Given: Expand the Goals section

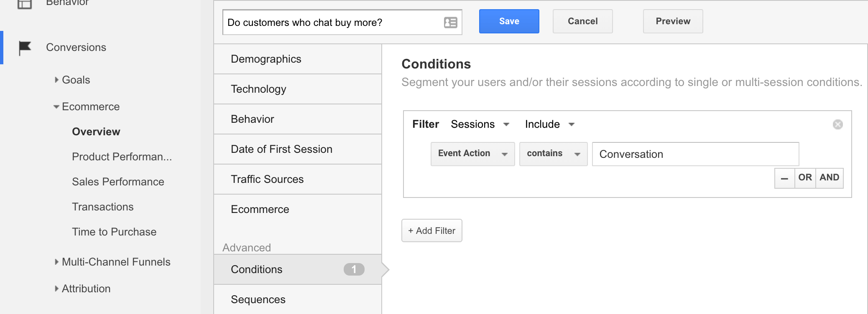Looking at the screenshot, I should tap(57, 80).
